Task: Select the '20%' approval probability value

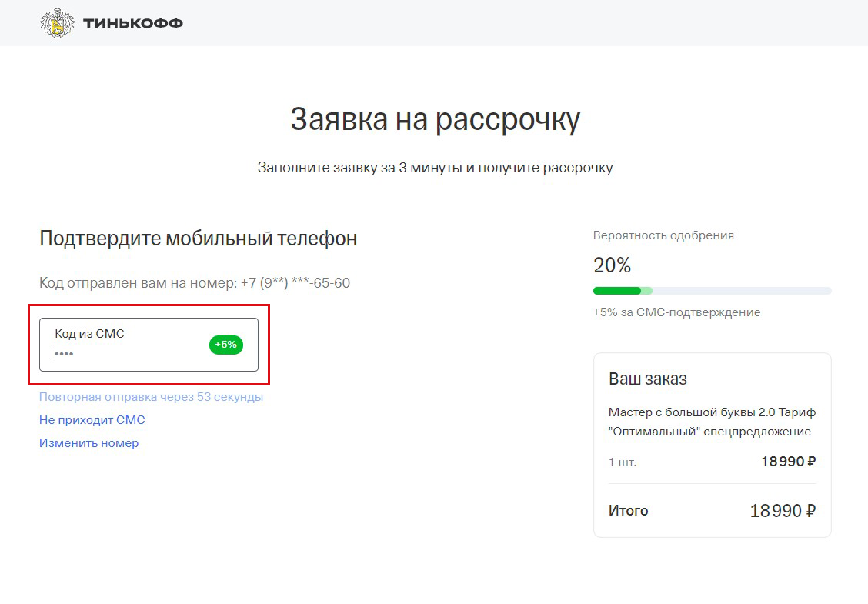Action: click(x=611, y=265)
